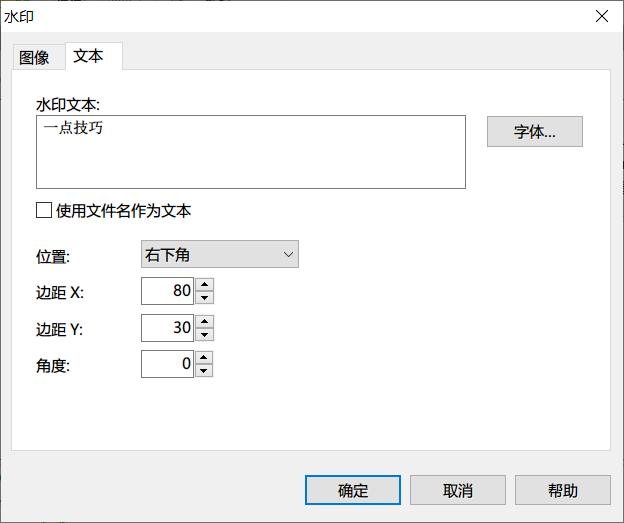Open the 字体... font dialog
This screenshot has height=523, width=624.
pyautogui.click(x=535, y=132)
